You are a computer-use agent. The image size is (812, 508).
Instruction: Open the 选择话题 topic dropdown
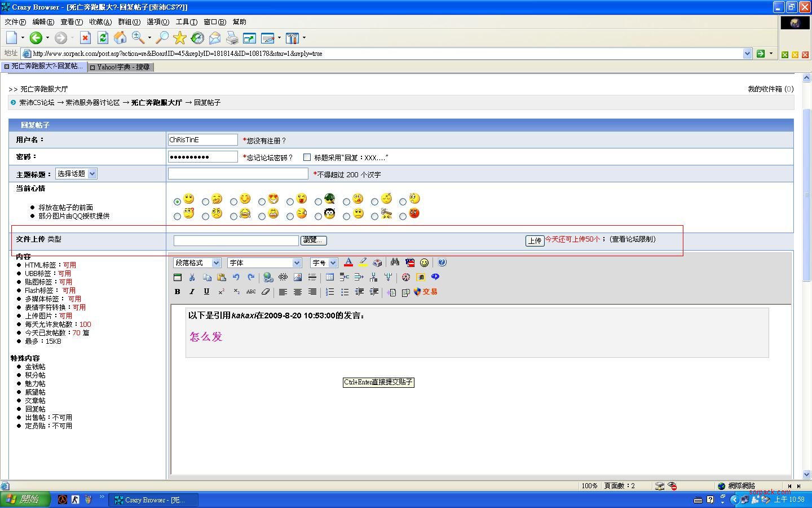coord(77,174)
